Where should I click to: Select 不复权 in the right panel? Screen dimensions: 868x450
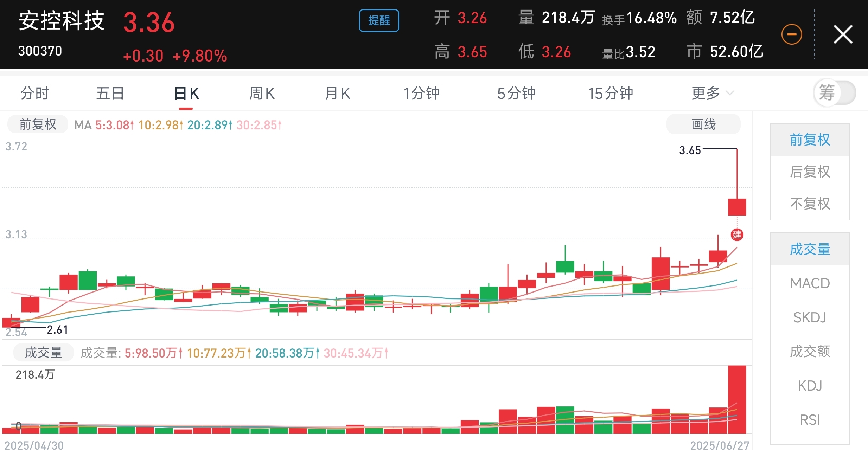coord(810,204)
